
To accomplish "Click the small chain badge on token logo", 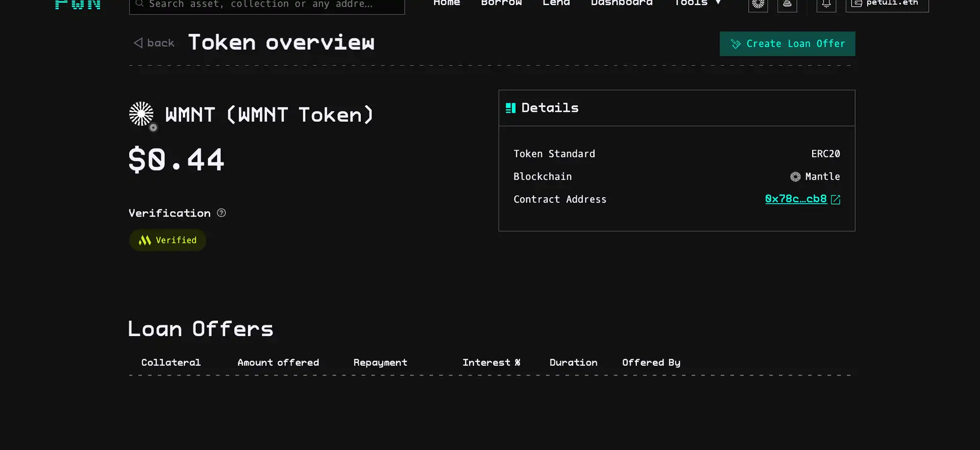I will 153,128.
